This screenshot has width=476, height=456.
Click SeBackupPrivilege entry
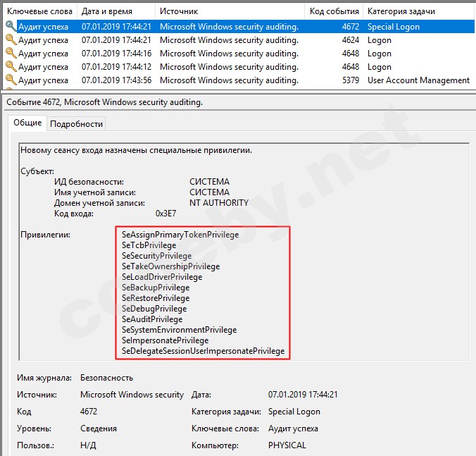coord(156,288)
